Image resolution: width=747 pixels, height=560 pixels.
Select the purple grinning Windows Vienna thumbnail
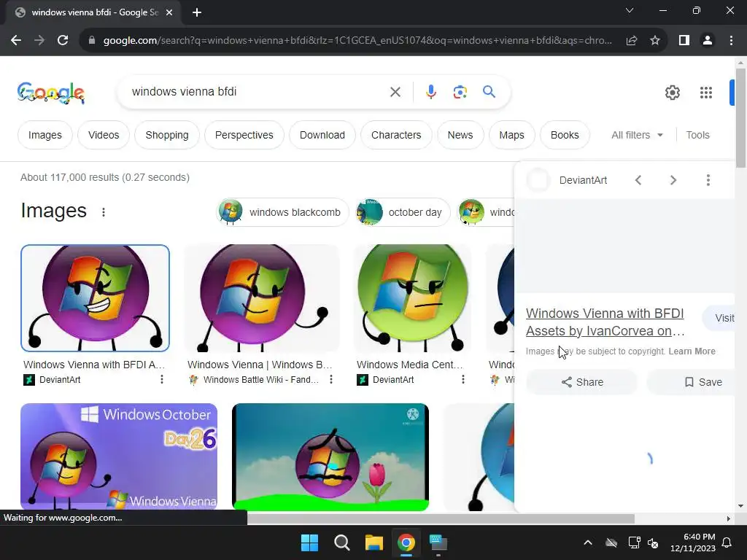click(x=96, y=298)
